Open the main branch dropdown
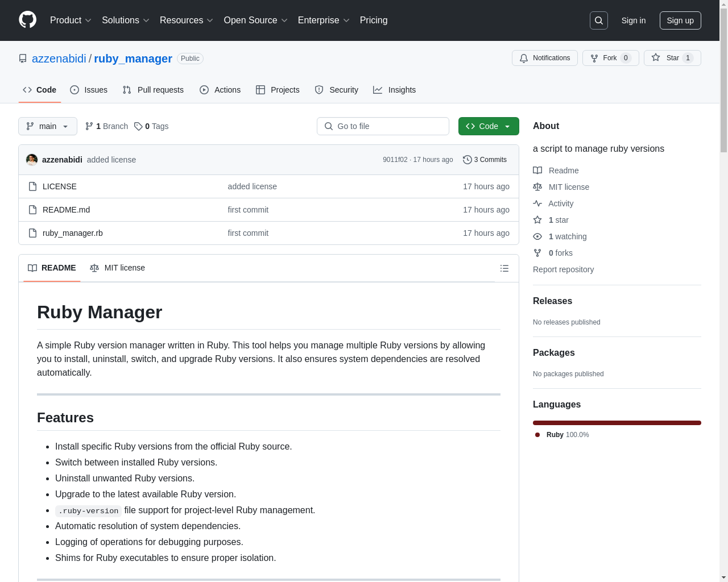Viewport: 728px width, 582px height. click(48, 126)
